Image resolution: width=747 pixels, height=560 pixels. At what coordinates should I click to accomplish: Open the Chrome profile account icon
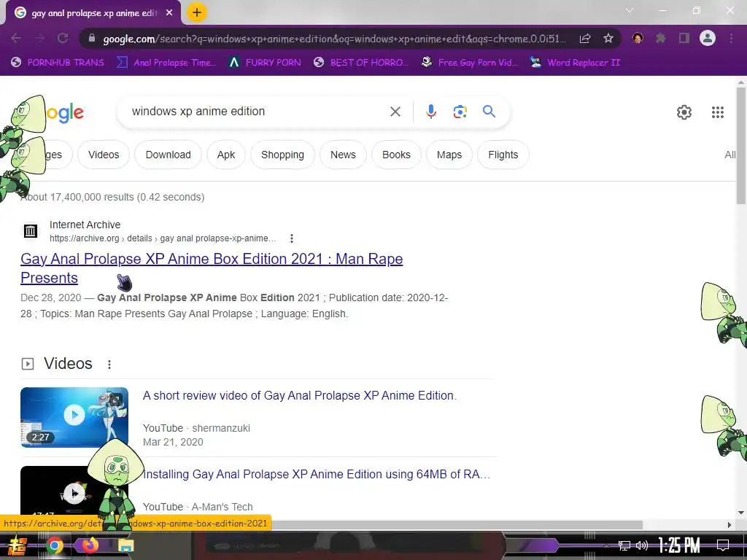tap(708, 39)
